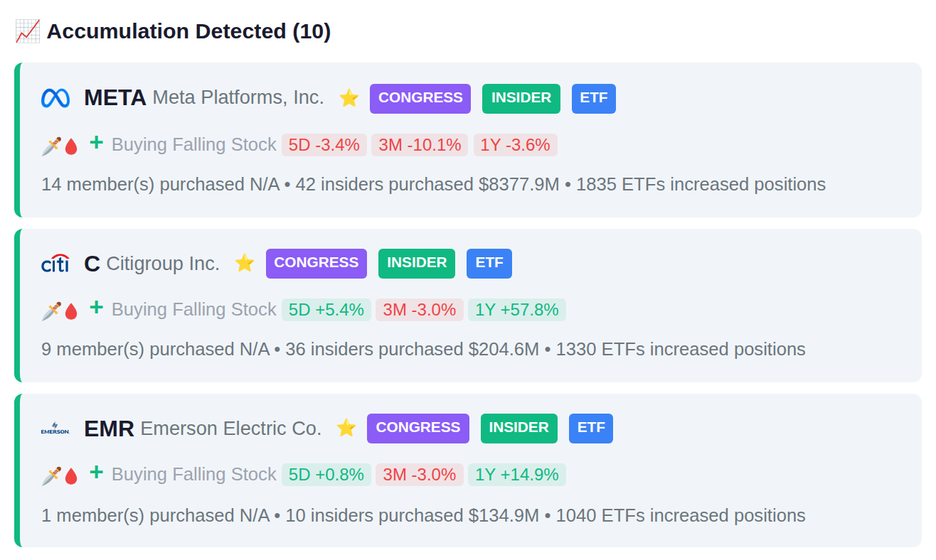Screen dimensions: 936x560
Task: Click the CONGRESS badge on META
Action: [420, 99]
